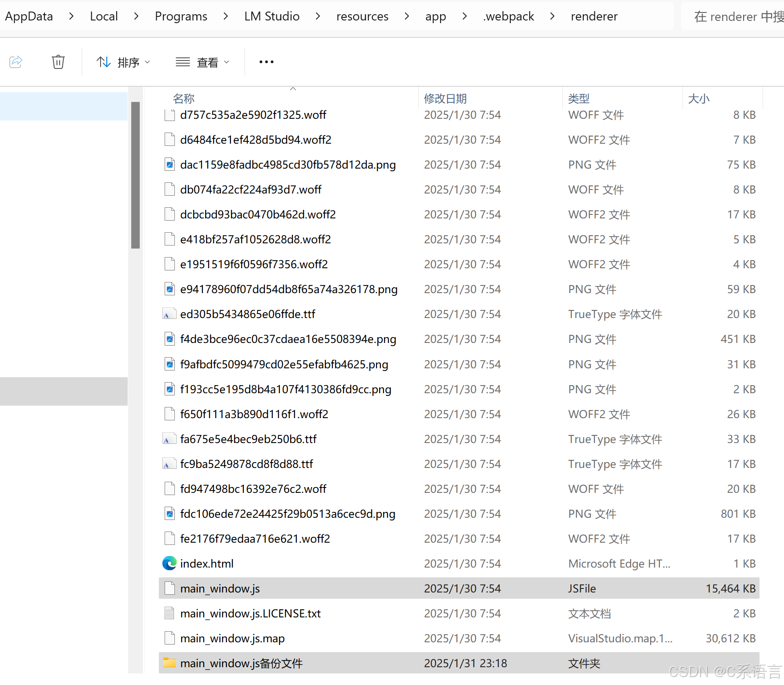Select the main_window.js file icon
The image size is (784, 685).
170,588
